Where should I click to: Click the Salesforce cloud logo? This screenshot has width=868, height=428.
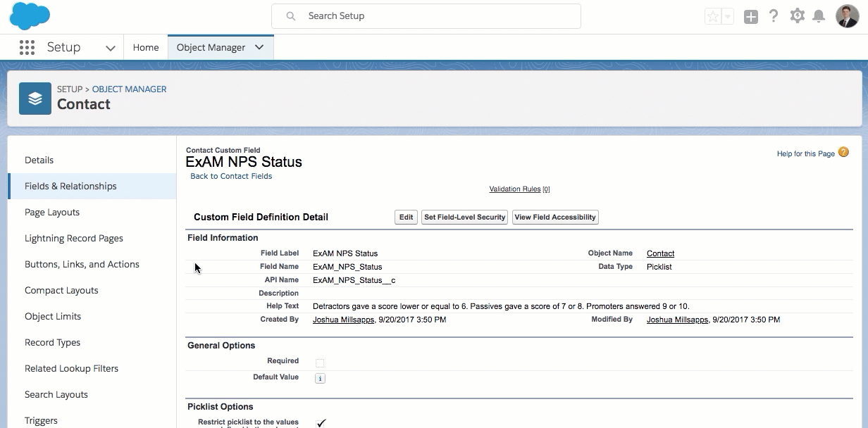(30, 15)
